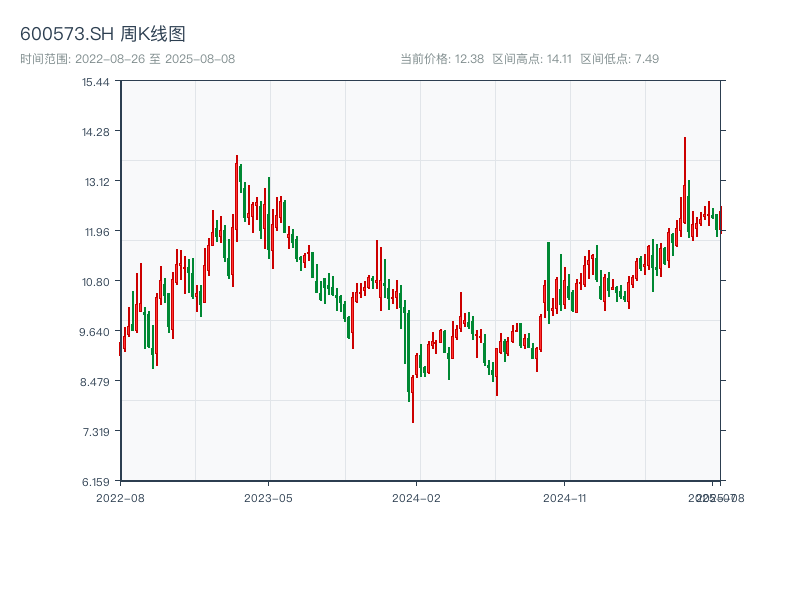Click the tallest red candle peaking near 14.11
This screenshot has height=600, width=800.
(x=685, y=180)
